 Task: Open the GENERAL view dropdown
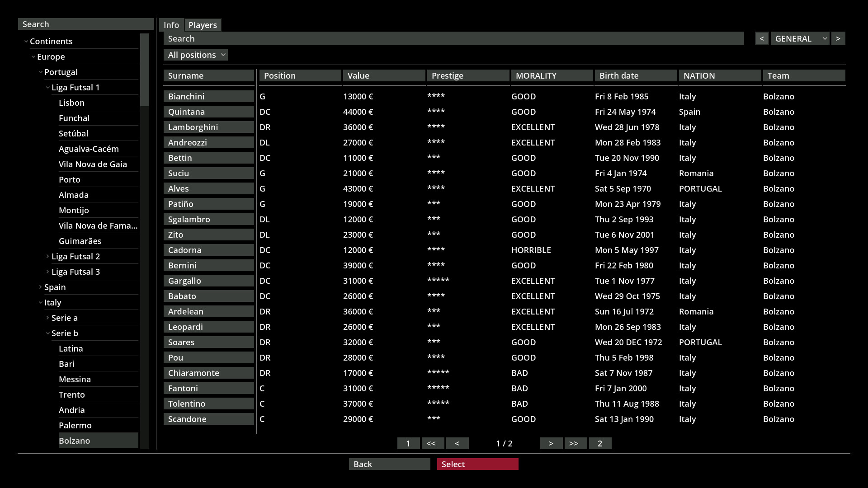click(799, 38)
